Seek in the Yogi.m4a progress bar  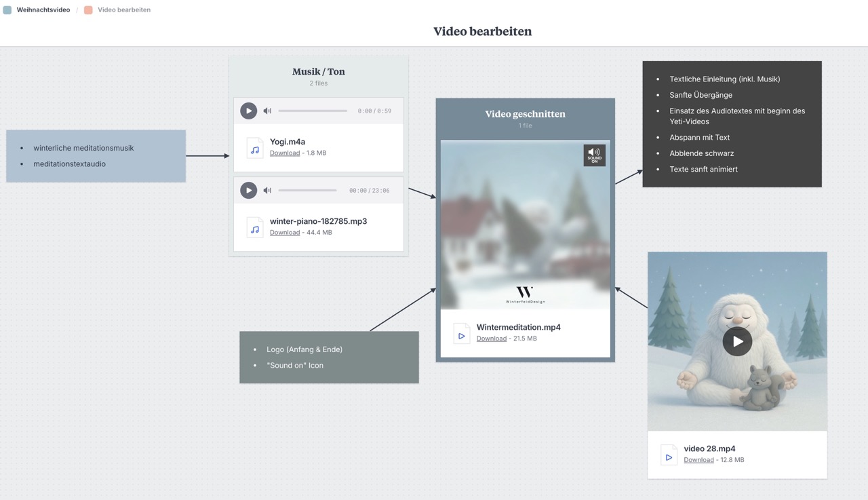pos(312,111)
